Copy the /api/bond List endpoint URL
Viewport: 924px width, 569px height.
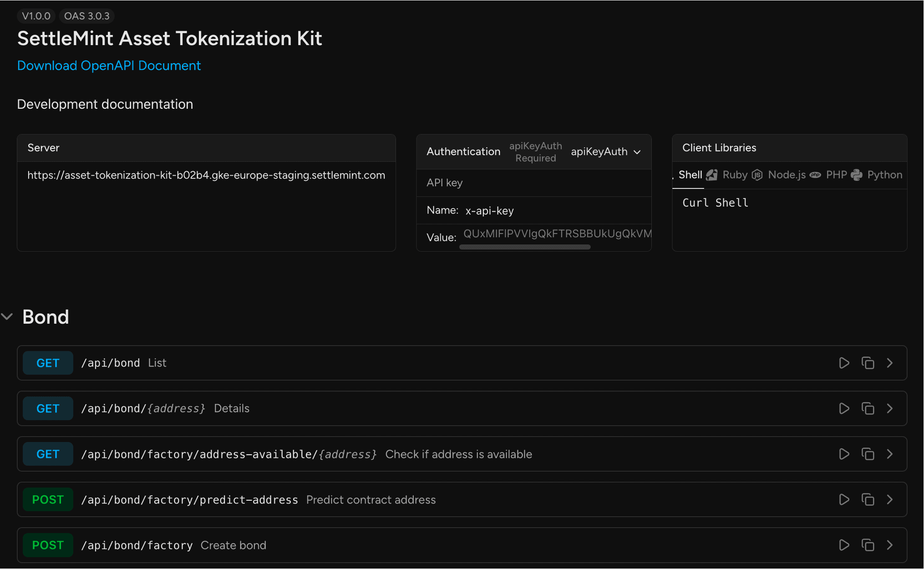point(868,363)
